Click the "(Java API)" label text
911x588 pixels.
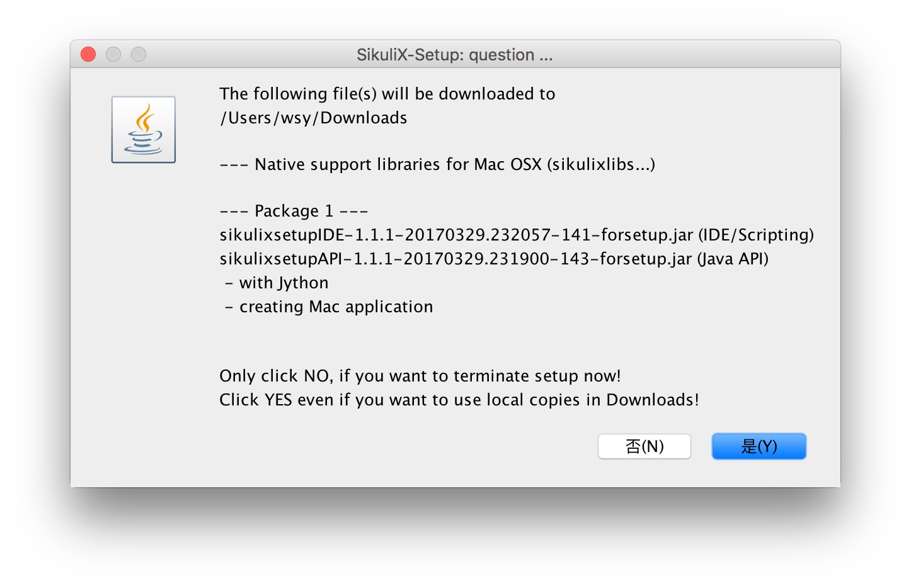(732, 259)
